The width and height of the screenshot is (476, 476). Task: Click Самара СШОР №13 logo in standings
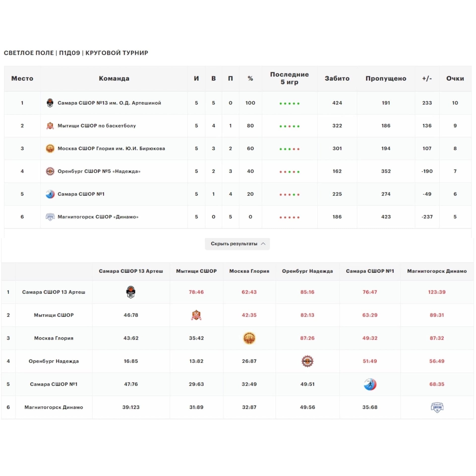pyautogui.click(x=50, y=103)
